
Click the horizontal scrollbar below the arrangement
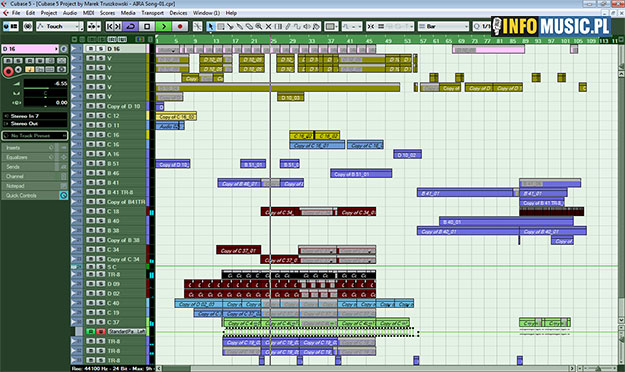pos(365,369)
